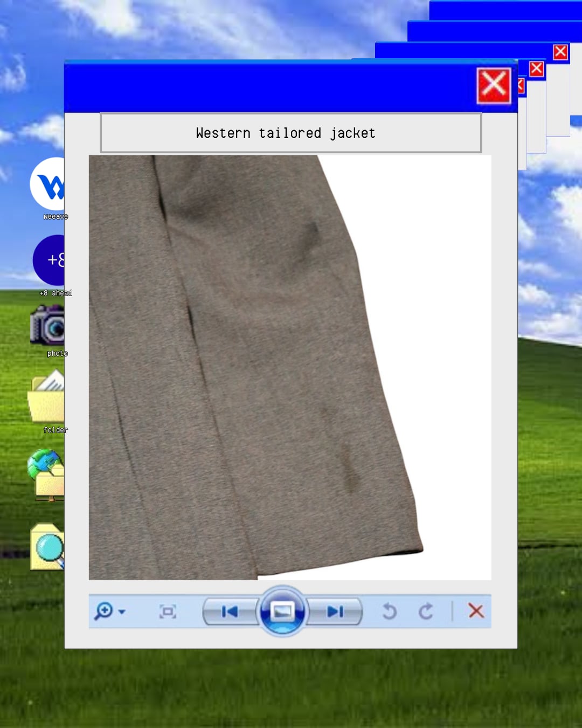This screenshot has height=728, width=582.
Task: Open the network globe folder icon
Action: (46, 475)
